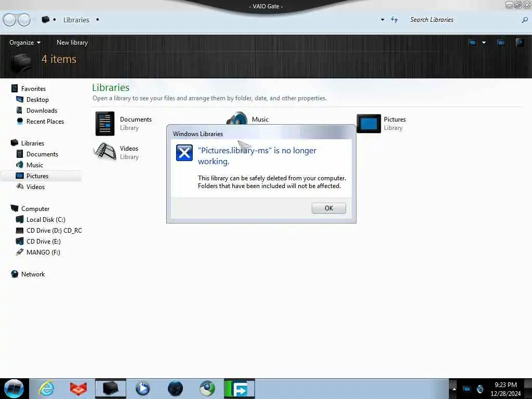Select Videos under Libraries in sidebar

pyautogui.click(x=35, y=187)
